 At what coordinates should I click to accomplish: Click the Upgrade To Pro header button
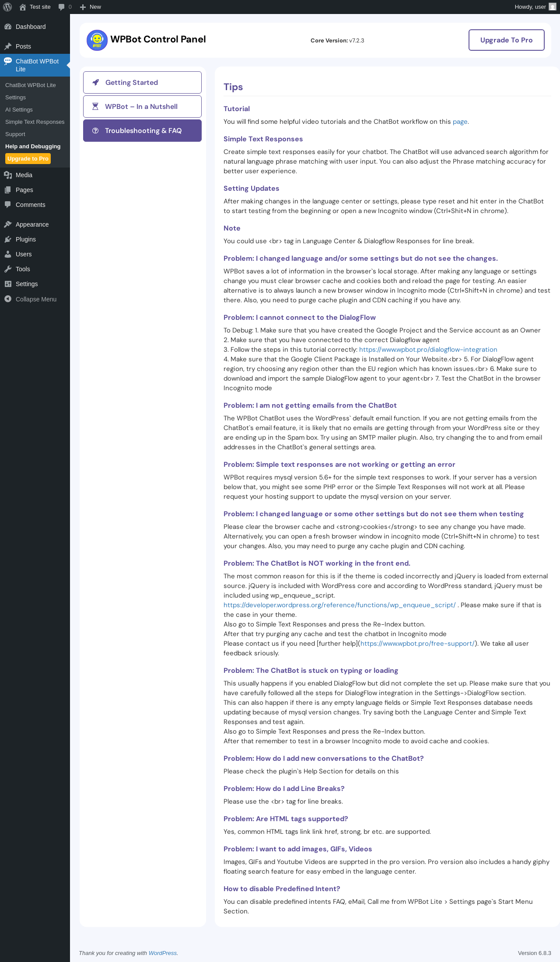click(x=507, y=40)
